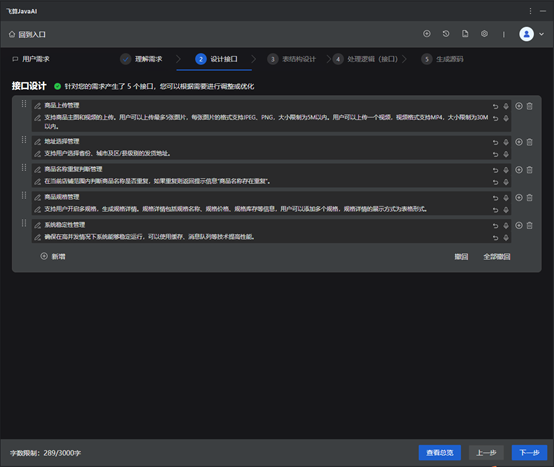Viewport: 554px width, 467px height.
Task: Click the document icon in top toolbar
Action: [x=465, y=34]
